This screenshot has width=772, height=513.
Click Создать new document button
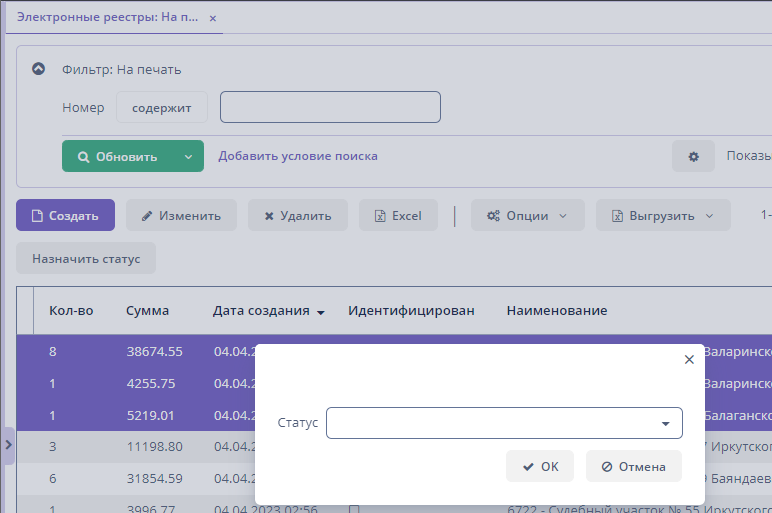65,216
